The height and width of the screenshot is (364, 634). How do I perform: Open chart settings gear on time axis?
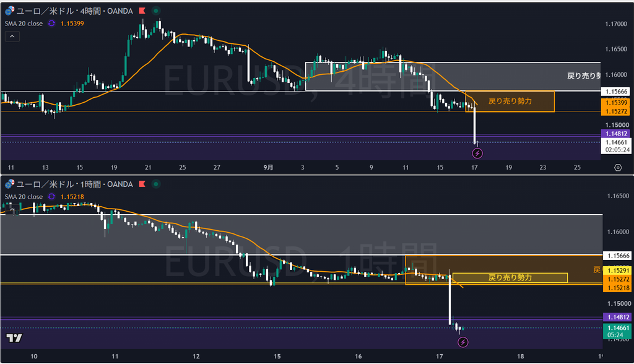tap(618, 167)
